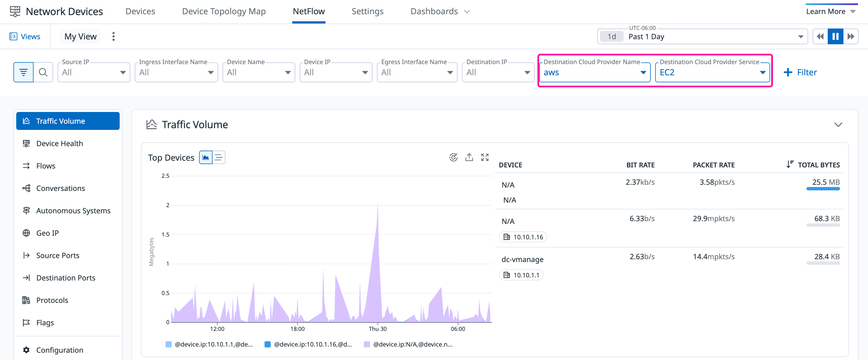Add a new Filter
The width and height of the screenshot is (868, 360).
[x=800, y=72]
